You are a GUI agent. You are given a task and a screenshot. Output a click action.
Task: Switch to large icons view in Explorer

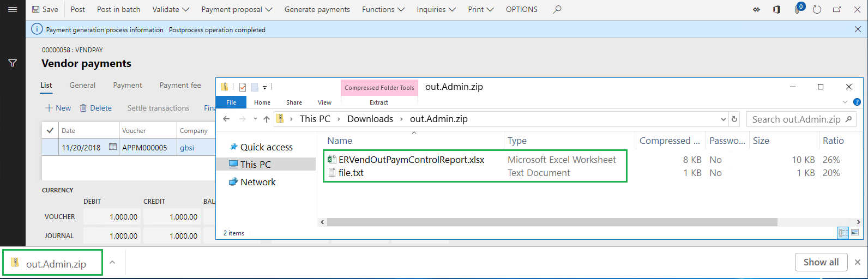(x=855, y=233)
